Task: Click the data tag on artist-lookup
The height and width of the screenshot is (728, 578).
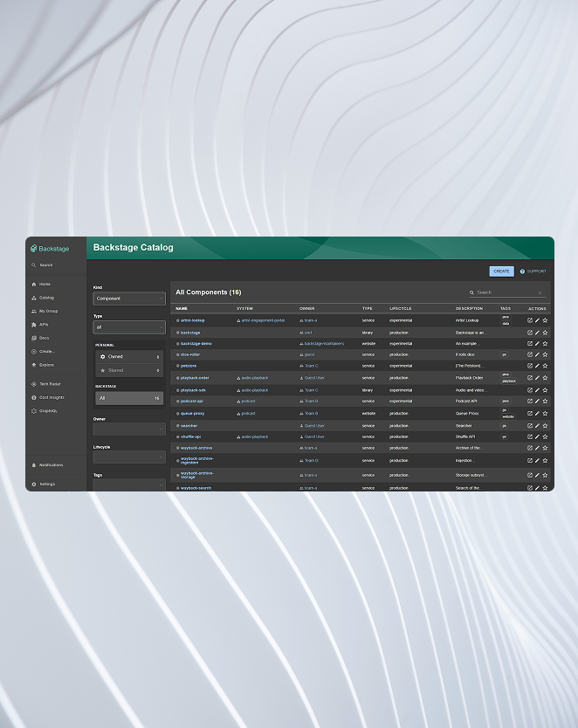Action: pyautogui.click(x=506, y=324)
